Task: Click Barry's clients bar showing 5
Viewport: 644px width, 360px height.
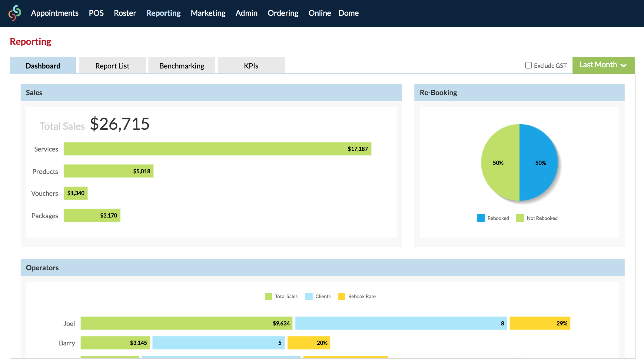Action: [219, 343]
